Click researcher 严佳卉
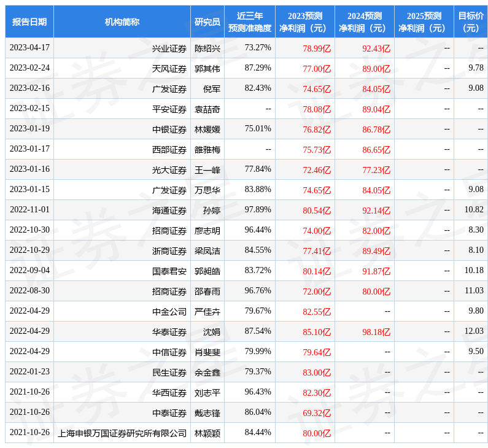This screenshot has width=488, height=448. point(207,311)
